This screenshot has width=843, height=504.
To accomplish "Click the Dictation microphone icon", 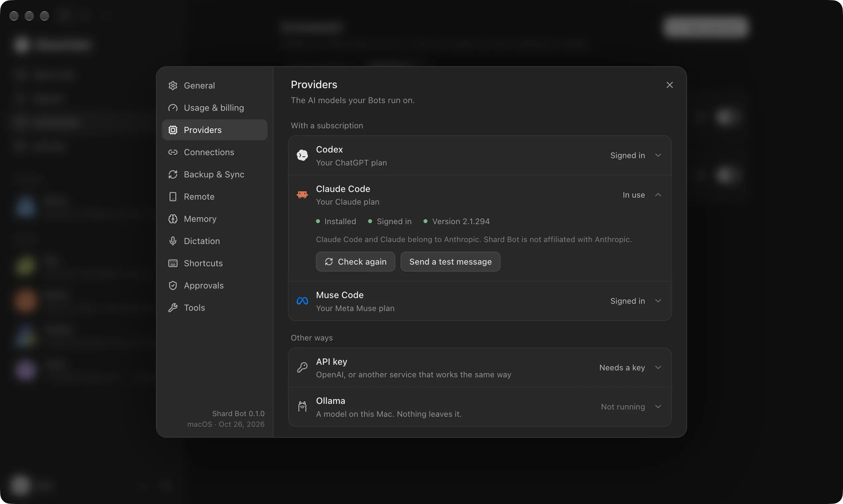I will pos(173,241).
